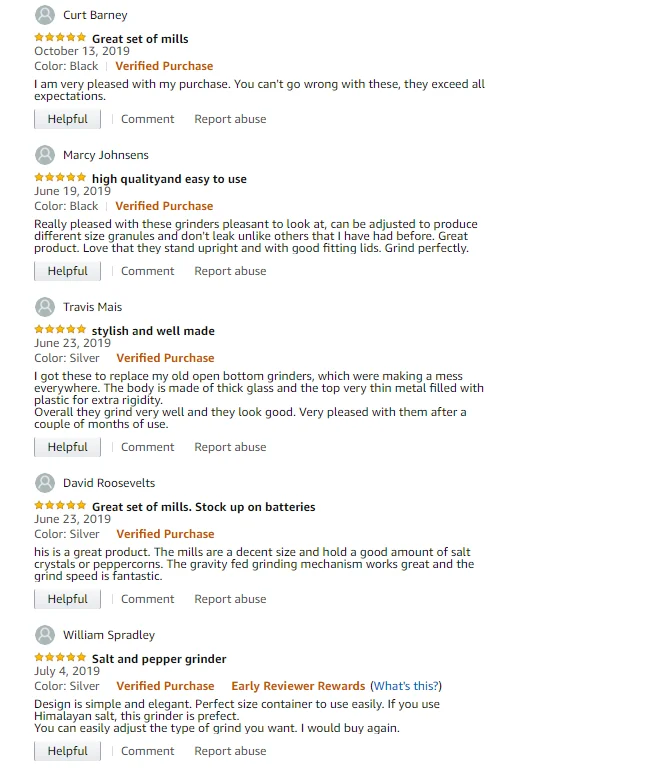Click Helpful under David Roosevelts' review
The width and height of the screenshot is (665, 773).
[x=67, y=599]
